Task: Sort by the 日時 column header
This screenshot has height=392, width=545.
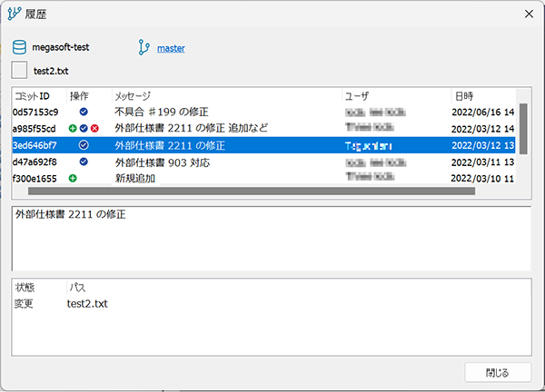Action: [x=481, y=95]
